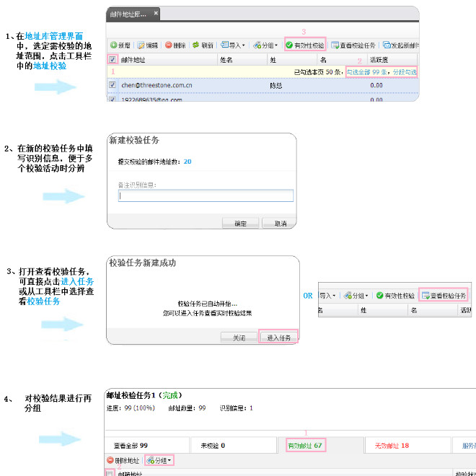Click the red 删除 delete icon in address library toolbar
Screen dimensions: 476x476
pyautogui.click(x=169, y=45)
